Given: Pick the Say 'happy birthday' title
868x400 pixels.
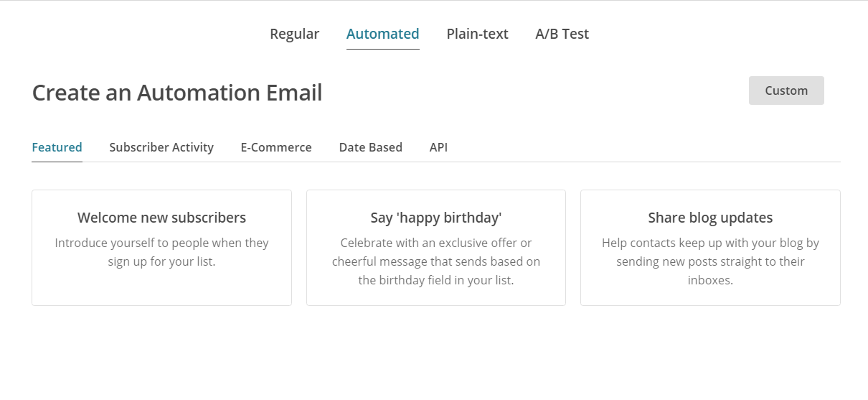Looking at the screenshot, I should 436,218.
